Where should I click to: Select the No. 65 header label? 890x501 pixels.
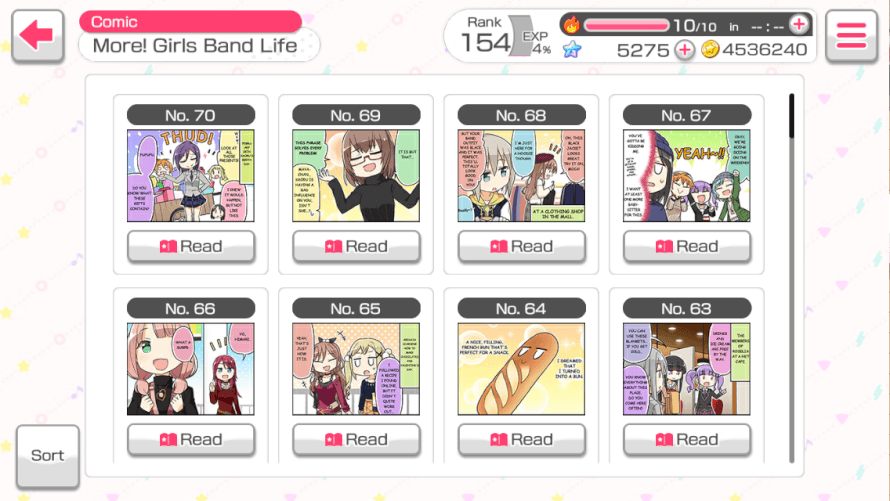coord(356,309)
